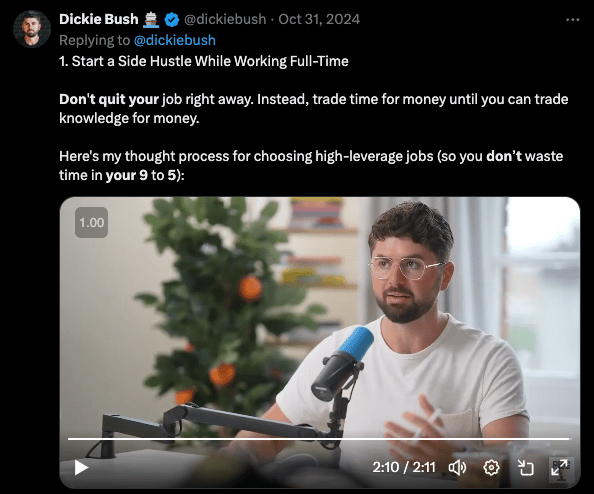Follow the Replying to @dickiebush link

click(x=175, y=40)
